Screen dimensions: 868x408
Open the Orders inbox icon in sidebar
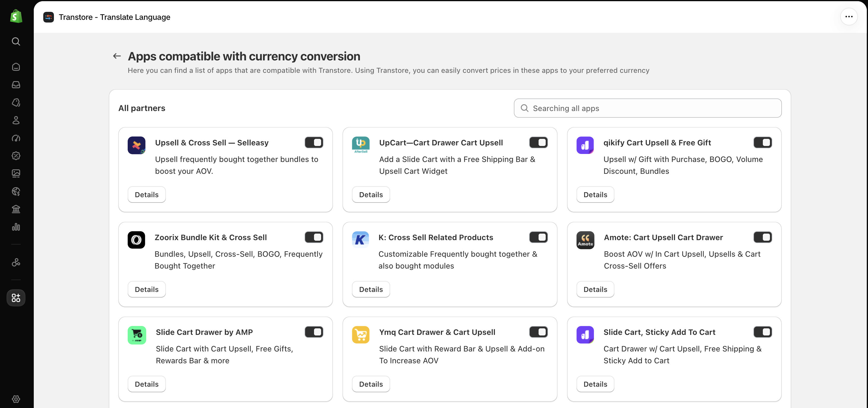coord(16,84)
